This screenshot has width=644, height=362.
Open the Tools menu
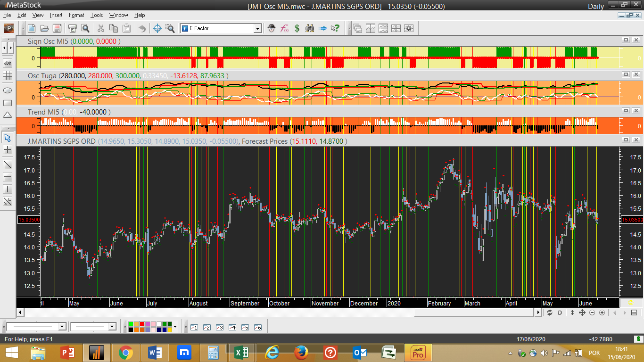[x=97, y=15]
